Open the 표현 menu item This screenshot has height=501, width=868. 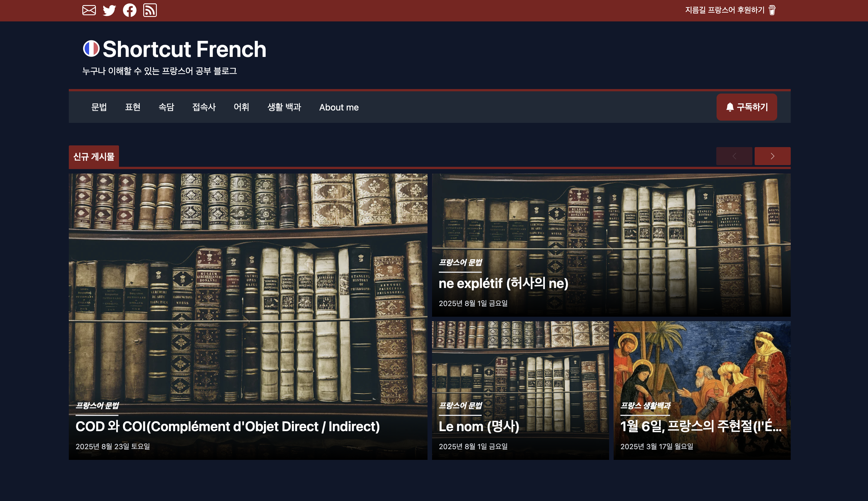pyautogui.click(x=133, y=107)
